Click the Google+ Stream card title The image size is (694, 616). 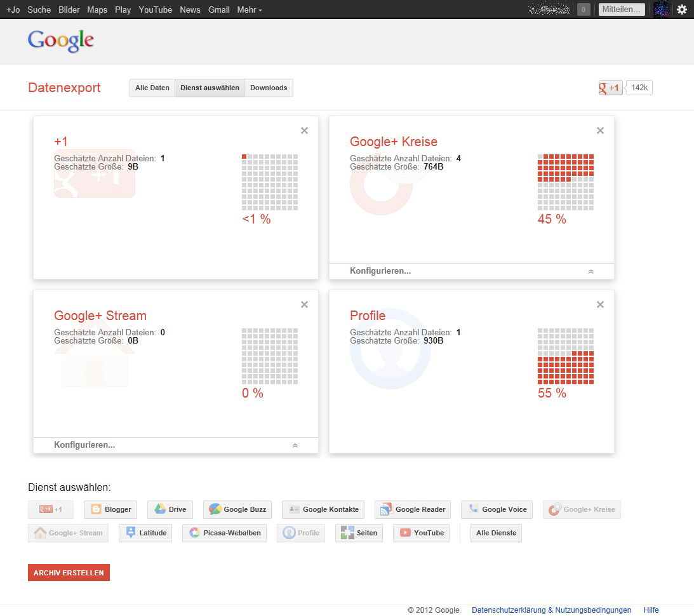point(100,316)
